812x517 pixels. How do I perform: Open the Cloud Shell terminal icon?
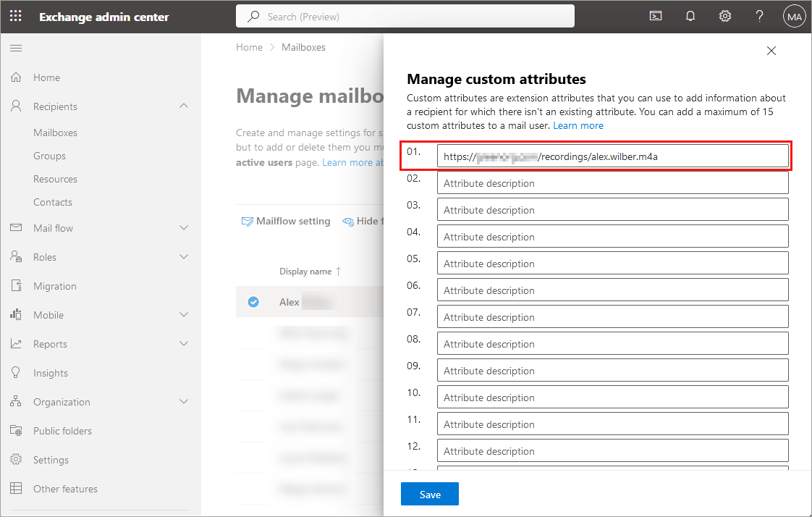(x=656, y=15)
